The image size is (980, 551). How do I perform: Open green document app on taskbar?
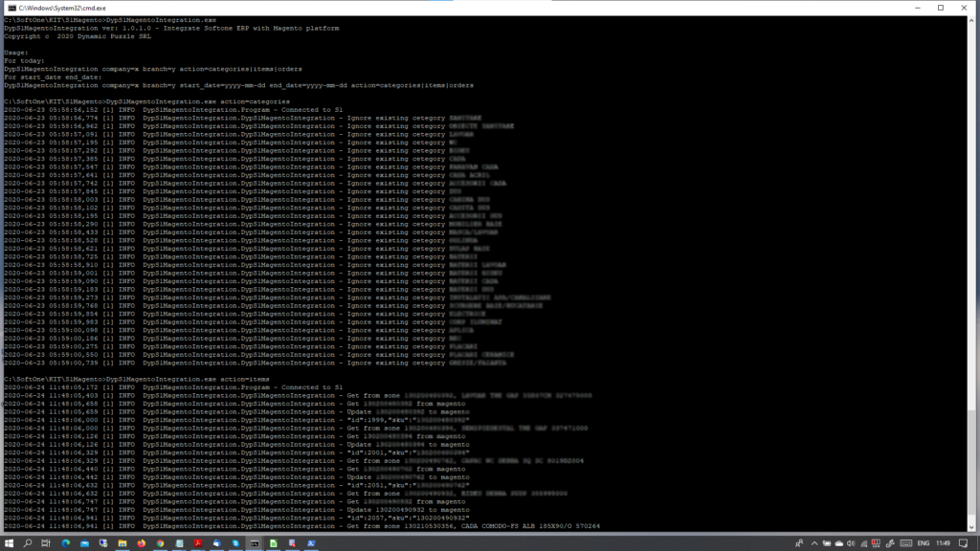(x=273, y=543)
